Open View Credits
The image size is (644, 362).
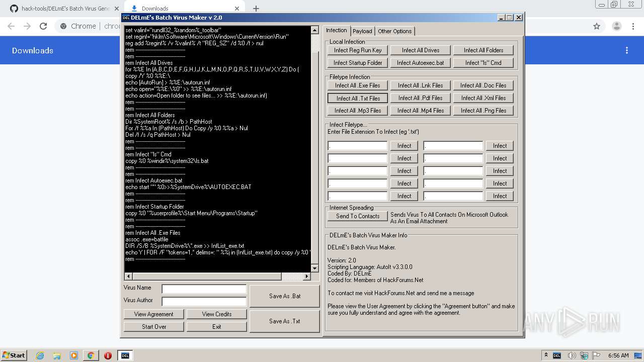pyautogui.click(x=217, y=314)
